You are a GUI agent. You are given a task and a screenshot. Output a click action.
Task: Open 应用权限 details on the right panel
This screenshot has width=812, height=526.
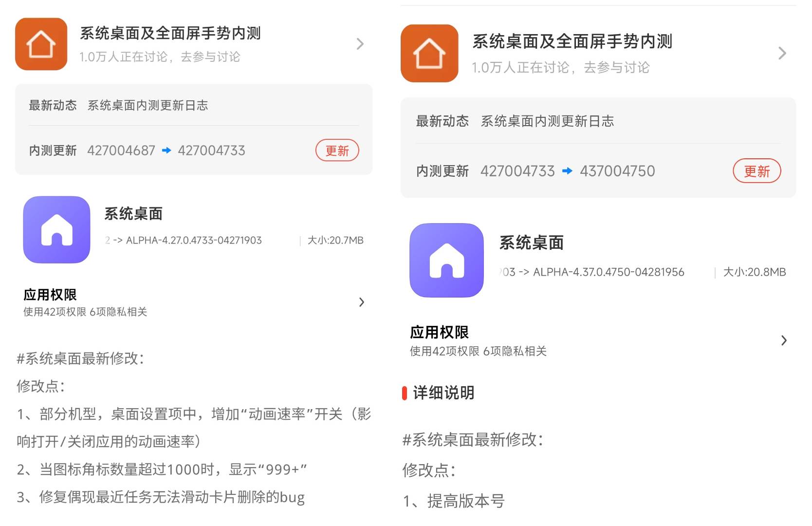coord(784,340)
